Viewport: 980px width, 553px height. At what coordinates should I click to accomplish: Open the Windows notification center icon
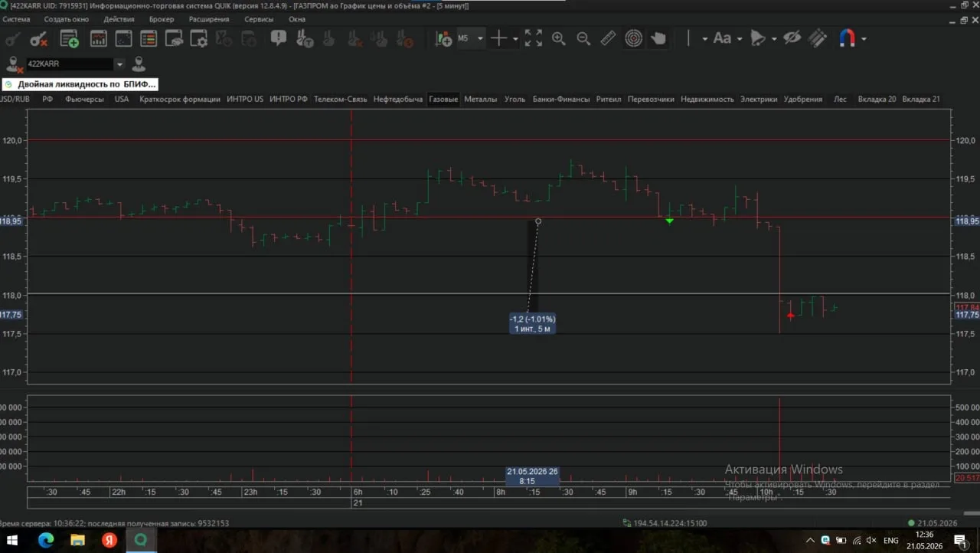tap(960, 540)
